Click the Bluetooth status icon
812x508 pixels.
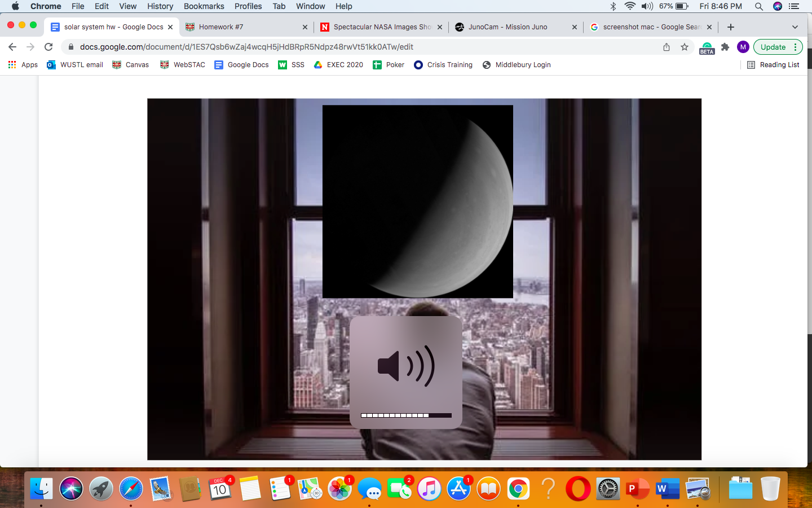click(x=613, y=6)
